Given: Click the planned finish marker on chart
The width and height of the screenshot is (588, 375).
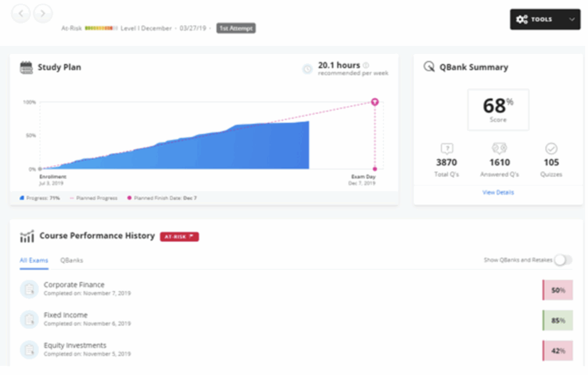Looking at the screenshot, I should pyautogui.click(x=374, y=102).
